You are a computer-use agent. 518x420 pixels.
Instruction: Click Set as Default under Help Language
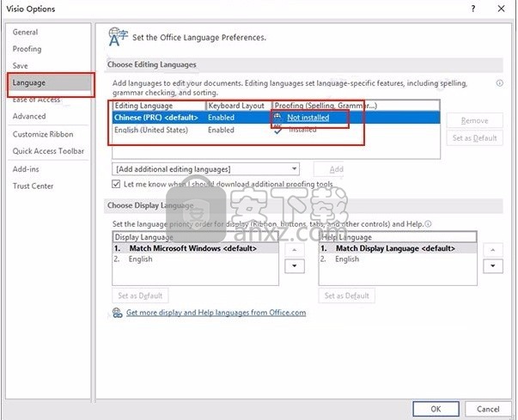(346, 295)
